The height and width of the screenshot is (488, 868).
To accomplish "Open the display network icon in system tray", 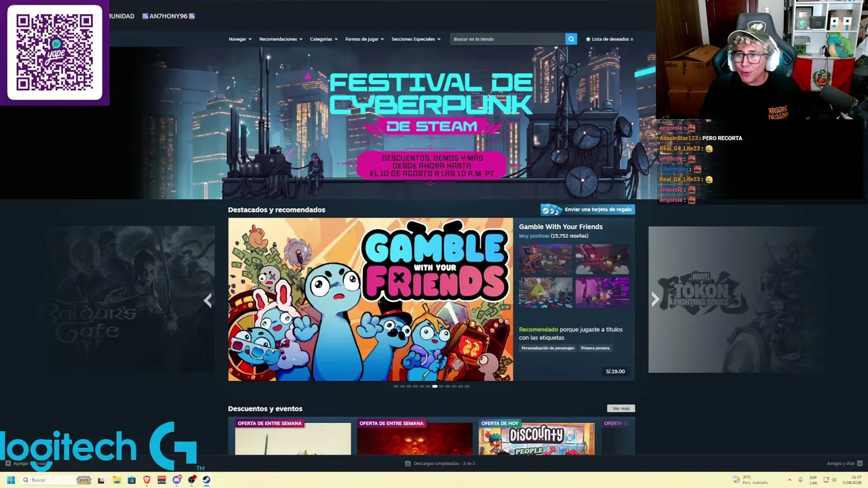I will click(826, 480).
